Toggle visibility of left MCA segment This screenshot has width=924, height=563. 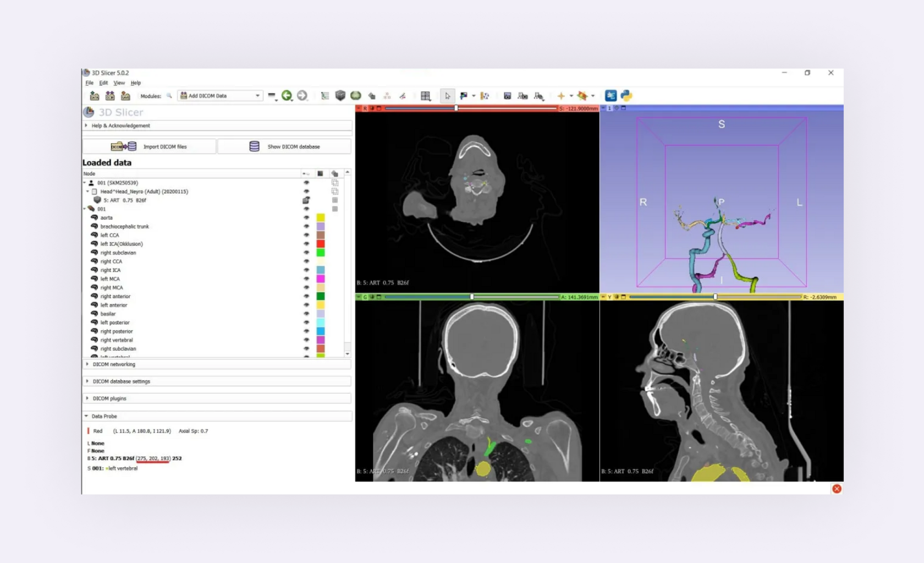pyautogui.click(x=306, y=279)
